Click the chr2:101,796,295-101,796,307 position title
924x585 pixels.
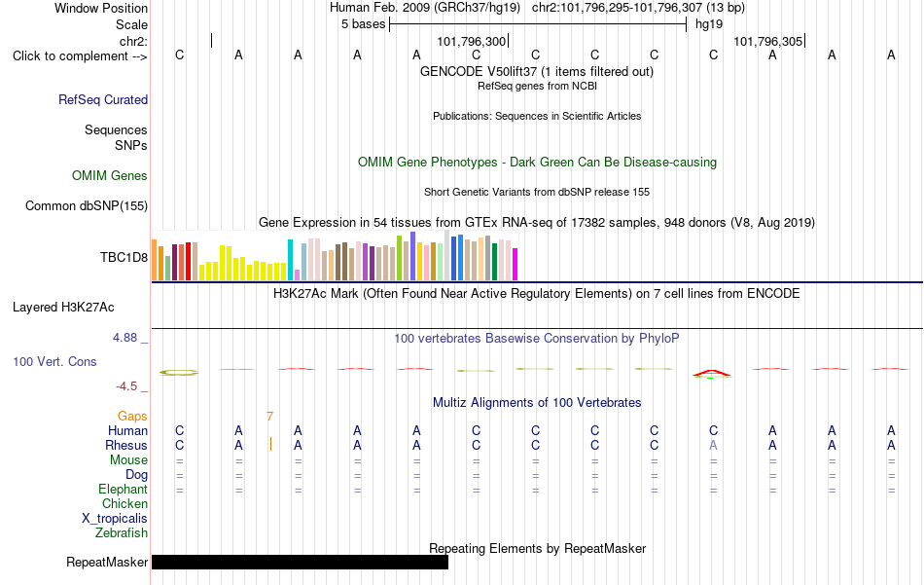tap(638, 8)
